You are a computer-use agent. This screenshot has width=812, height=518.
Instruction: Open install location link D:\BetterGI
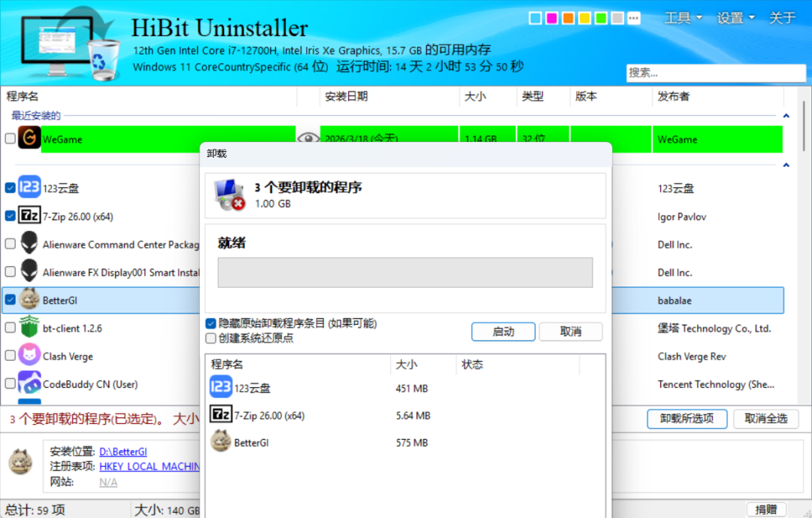click(123, 452)
